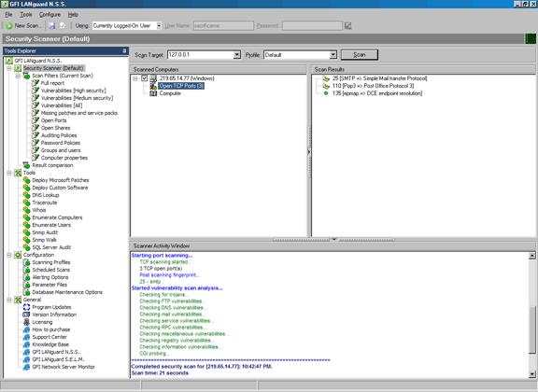
Task: Open the Profile dropdown arrow
Action: [333, 55]
